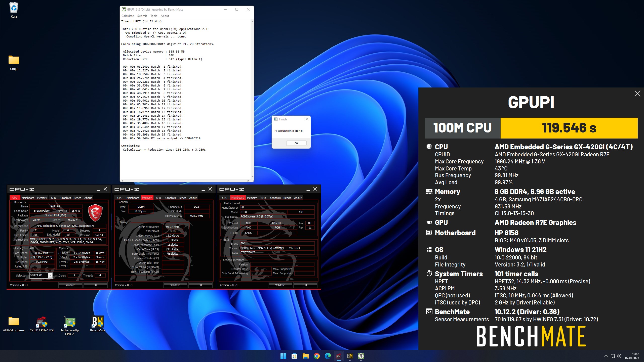
Task: Open volume control tray icon
Action: 619,356
